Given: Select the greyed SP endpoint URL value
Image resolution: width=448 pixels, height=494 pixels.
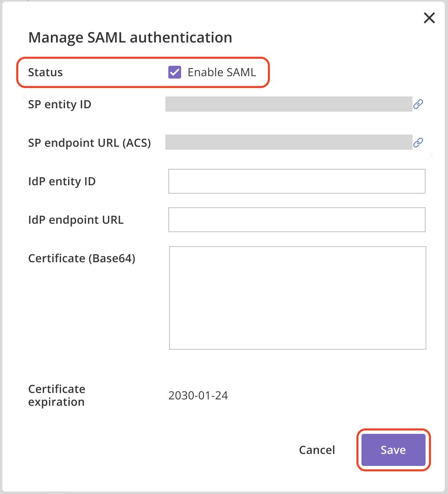Looking at the screenshot, I should click(289, 142).
